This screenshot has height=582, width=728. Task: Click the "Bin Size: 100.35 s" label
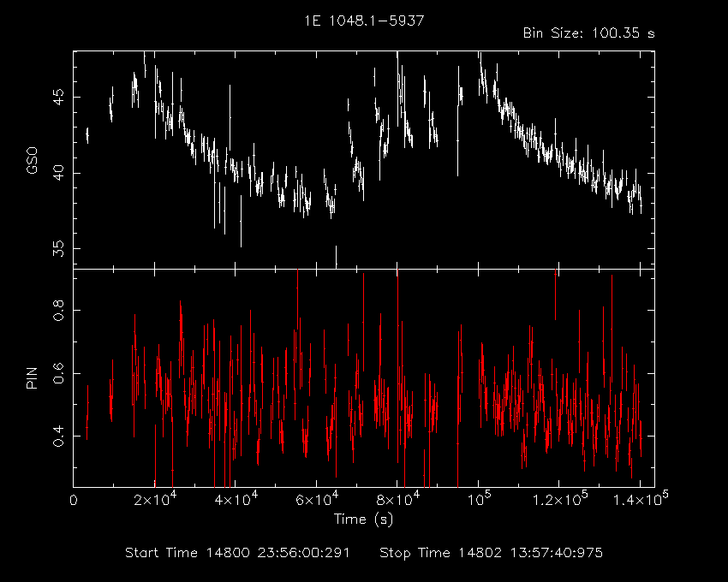pos(588,33)
